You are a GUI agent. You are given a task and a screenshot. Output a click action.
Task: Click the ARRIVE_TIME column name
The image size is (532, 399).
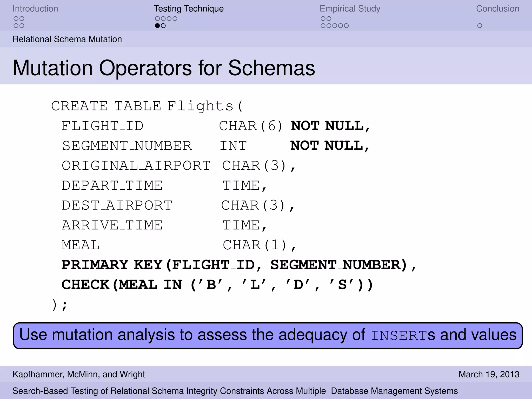coord(112,225)
